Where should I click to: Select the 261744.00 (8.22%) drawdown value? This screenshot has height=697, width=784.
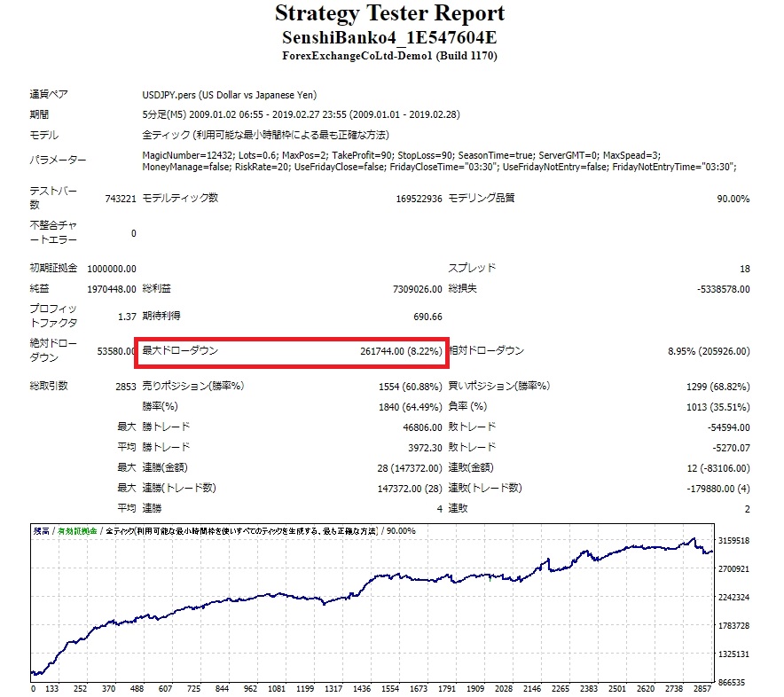pos(401,352)
